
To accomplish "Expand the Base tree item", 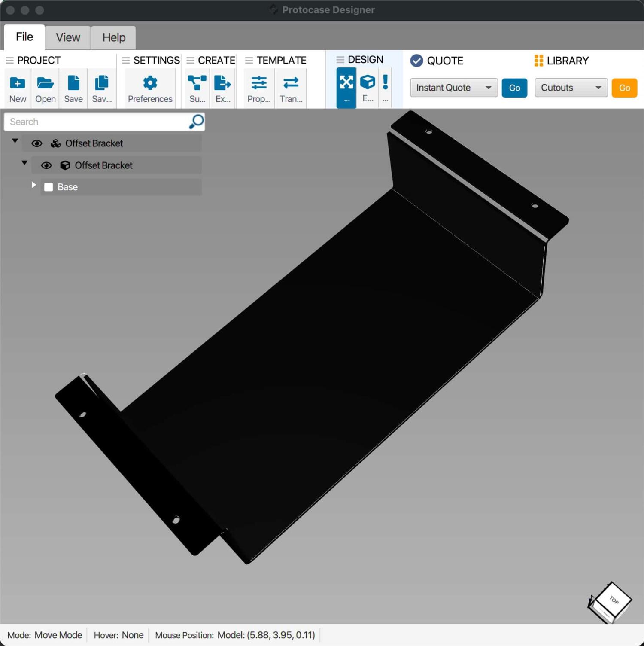I will pyautogui.click(x=33, y=185).
